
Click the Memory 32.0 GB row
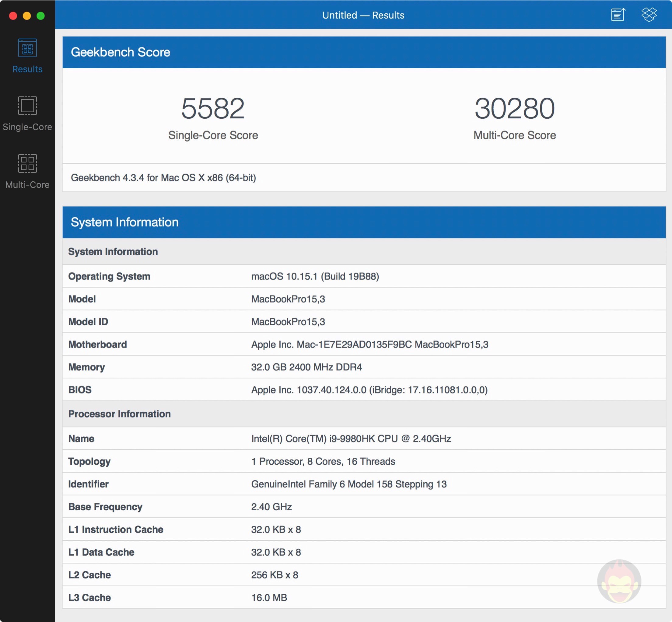click(x=306, y=367)
